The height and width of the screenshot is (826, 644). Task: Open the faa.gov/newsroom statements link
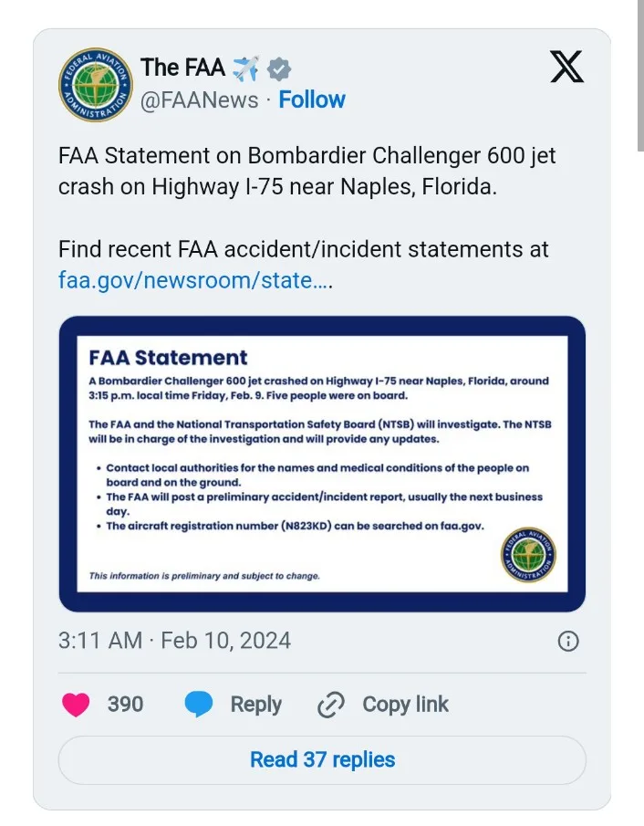(193, 280)
